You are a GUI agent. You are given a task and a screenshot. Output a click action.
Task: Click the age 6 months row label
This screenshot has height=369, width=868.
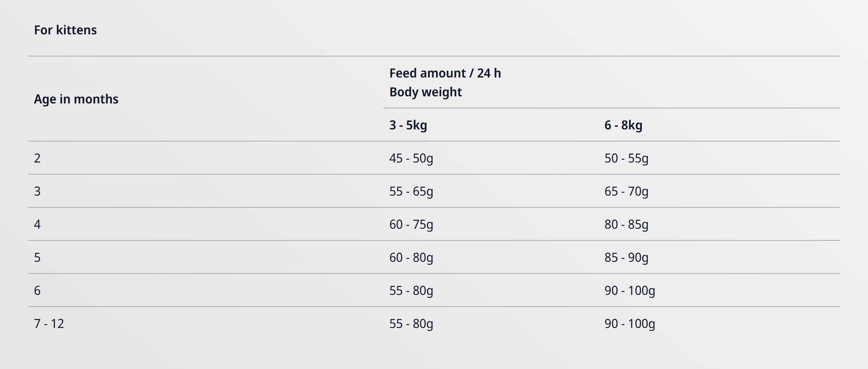tap(37, 291)
